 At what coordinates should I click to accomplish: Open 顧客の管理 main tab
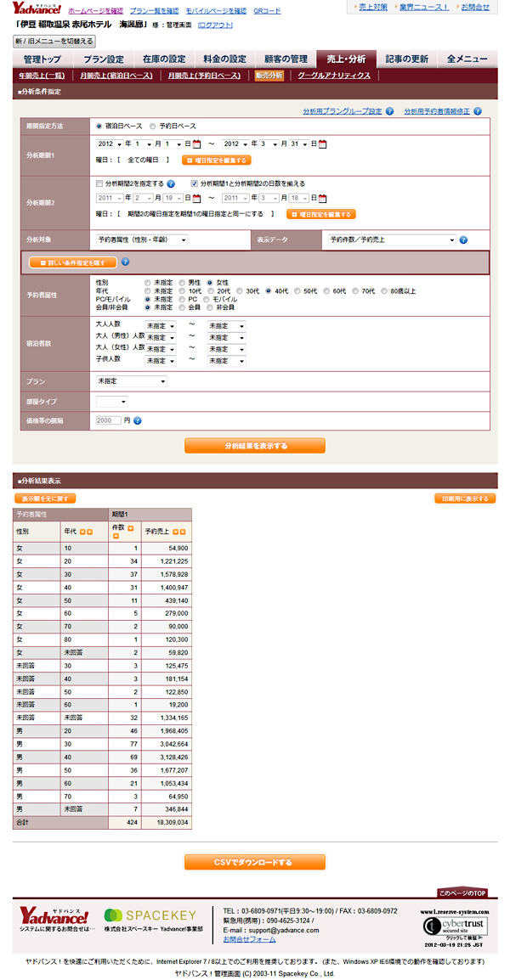point(286,59)
